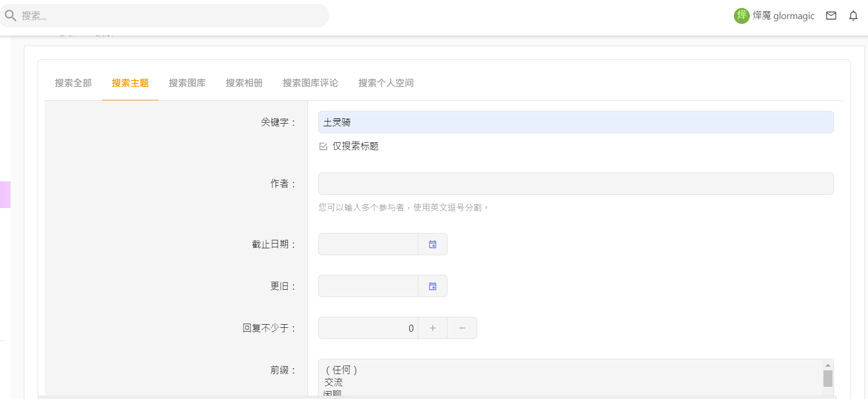Open the notifications bell
This screenshot has height=399, width=868.
[853, 16]
